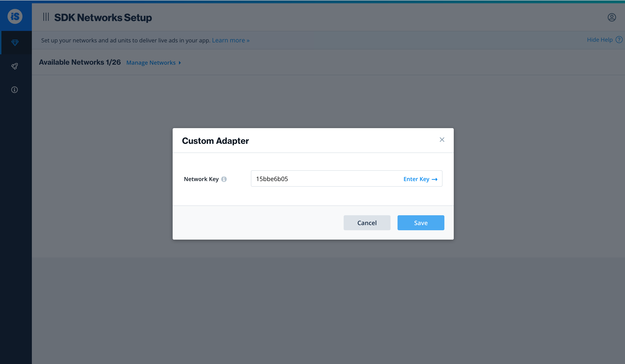This screenshot has height=364, width=625.
Task: Click the SDK Networks Setup title
Action: tap(103, 17)
